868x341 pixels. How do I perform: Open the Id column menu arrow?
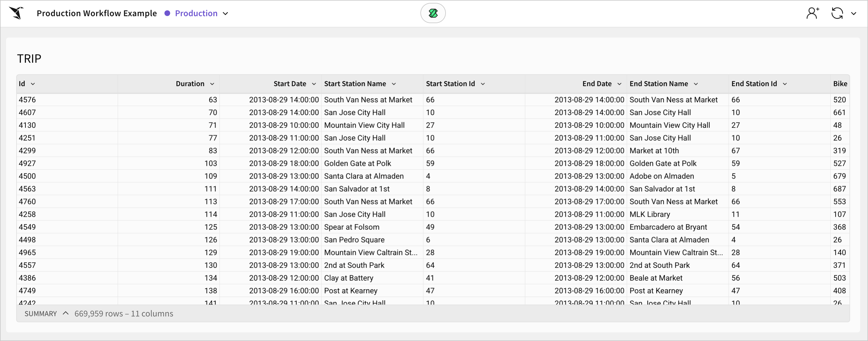click(x=33, y=84)
